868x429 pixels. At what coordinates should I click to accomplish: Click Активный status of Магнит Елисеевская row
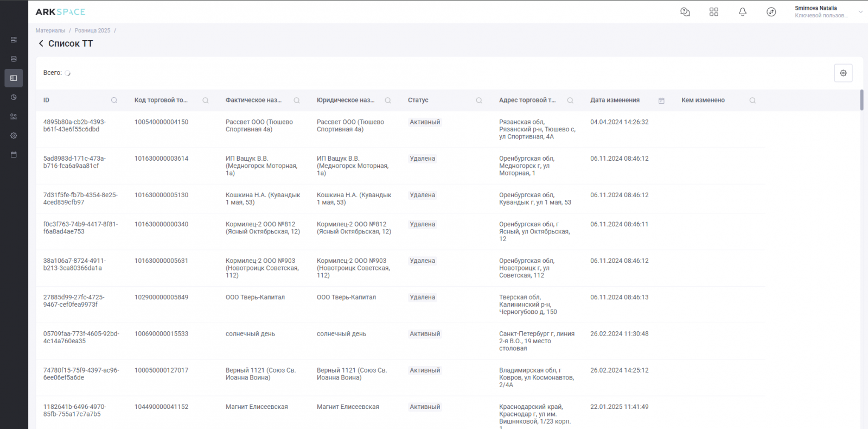pos(425,407)
